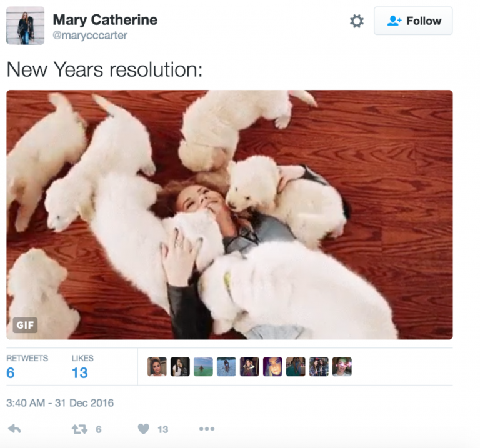480x448 pixels.
Task: Click the last liker avatar in the row
Action: (x=342, y=367)
